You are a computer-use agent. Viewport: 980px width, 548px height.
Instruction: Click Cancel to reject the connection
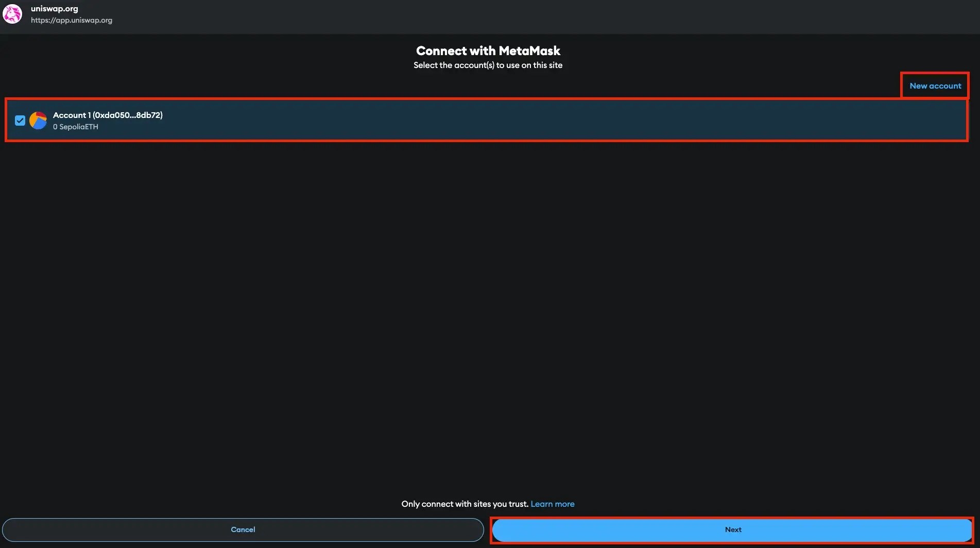click(243, 529)
